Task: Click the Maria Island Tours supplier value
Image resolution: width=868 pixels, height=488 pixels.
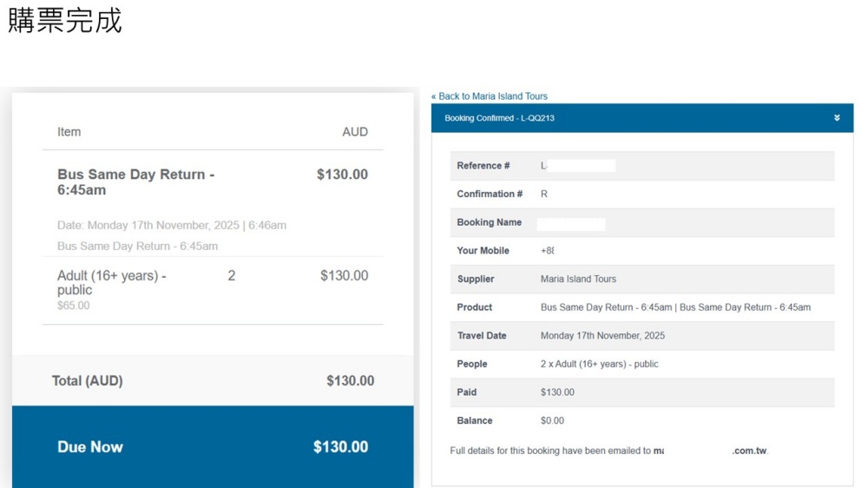Action: point(578,280)
